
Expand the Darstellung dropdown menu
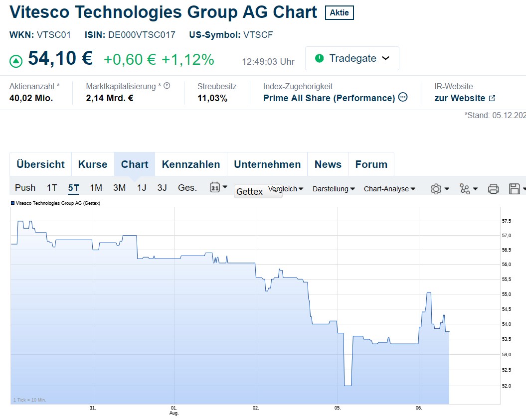tap(334, 189)
